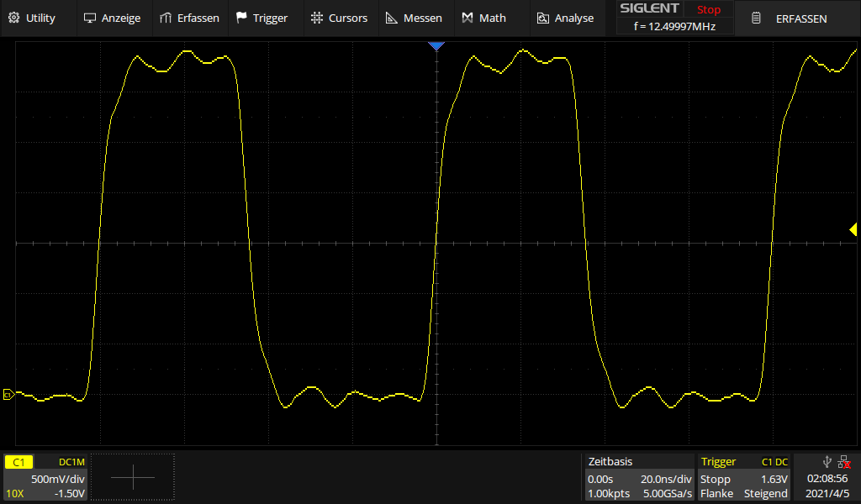This screenshot has height=504, width=861.
Task: Open the Analyse menu
Action: tap(568, 18)
